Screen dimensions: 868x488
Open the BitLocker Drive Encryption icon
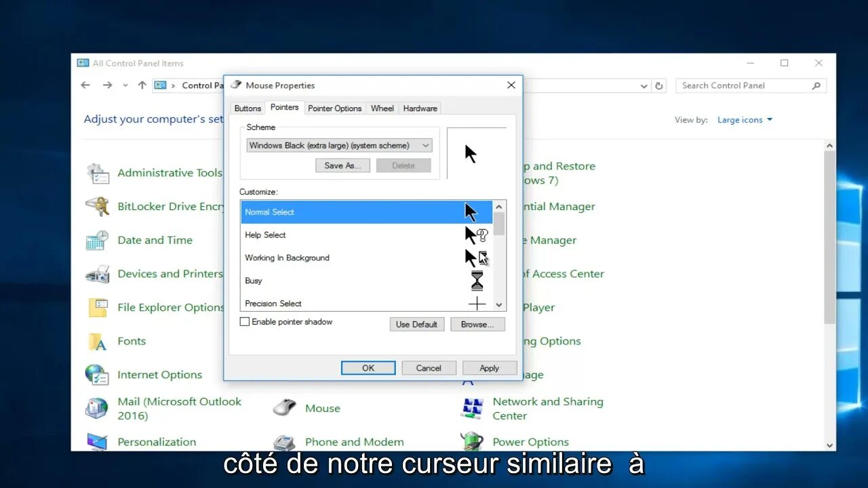[x=98, y=207]
